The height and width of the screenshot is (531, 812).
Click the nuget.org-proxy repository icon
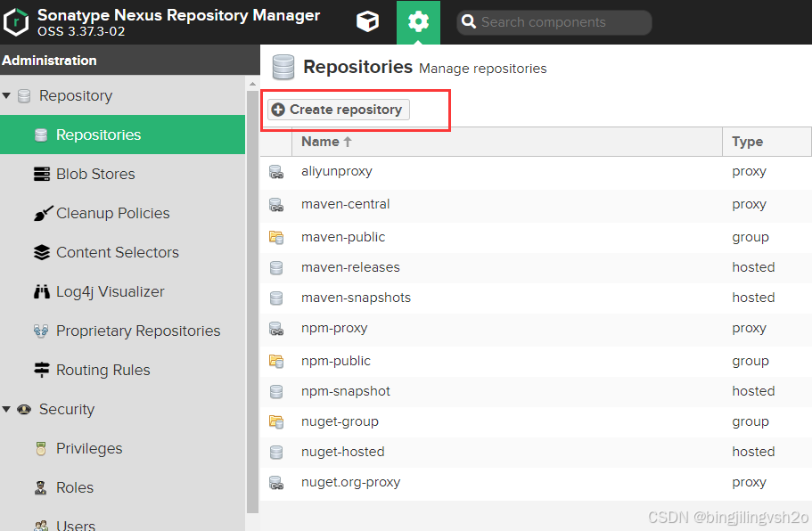click(276, 482)
